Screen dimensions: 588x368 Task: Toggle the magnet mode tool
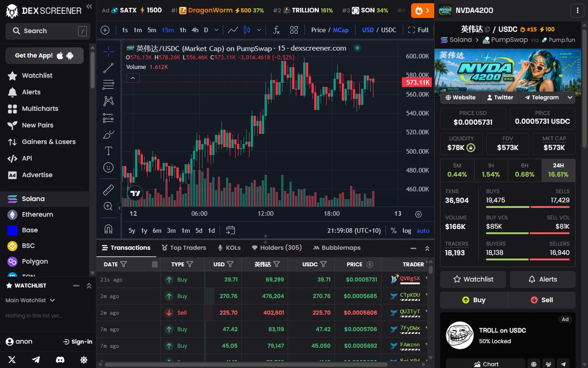point(108,229)
